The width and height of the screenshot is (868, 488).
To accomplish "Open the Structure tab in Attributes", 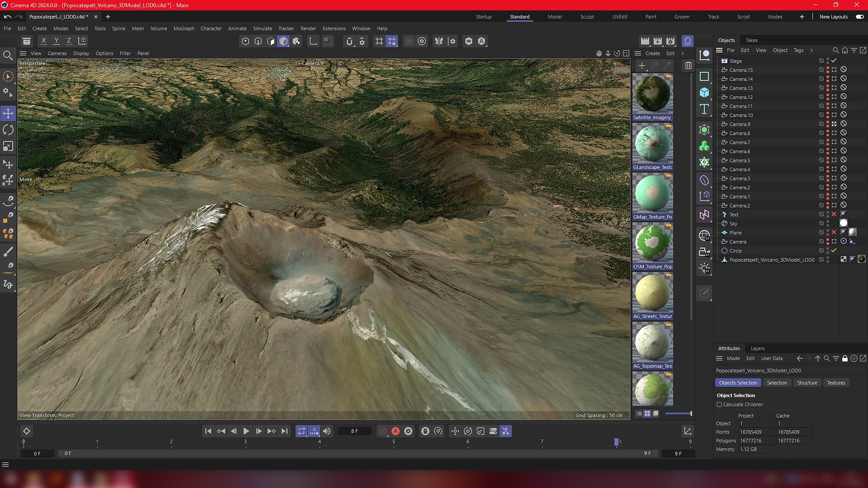I will [x=807, y=383].
